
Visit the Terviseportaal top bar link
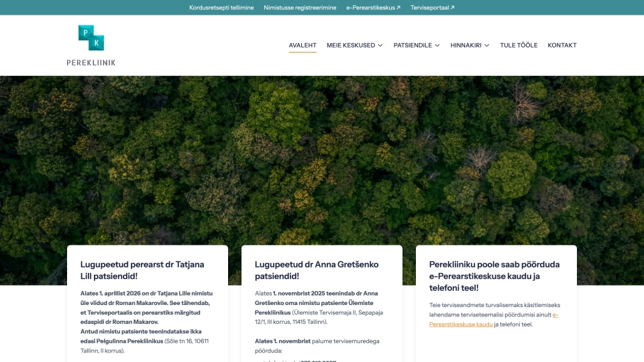pyautogui.click(x=429, y=7)
